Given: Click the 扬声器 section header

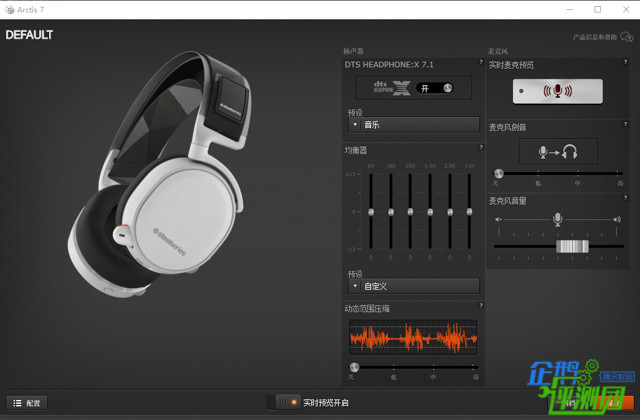Looking at the screenshot, I should (x=353, y=51).
